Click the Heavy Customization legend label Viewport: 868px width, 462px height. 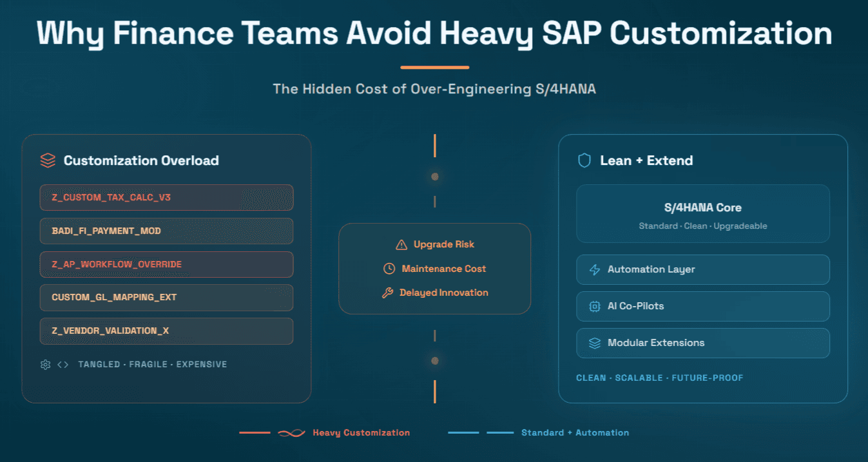tap(362, 433)
